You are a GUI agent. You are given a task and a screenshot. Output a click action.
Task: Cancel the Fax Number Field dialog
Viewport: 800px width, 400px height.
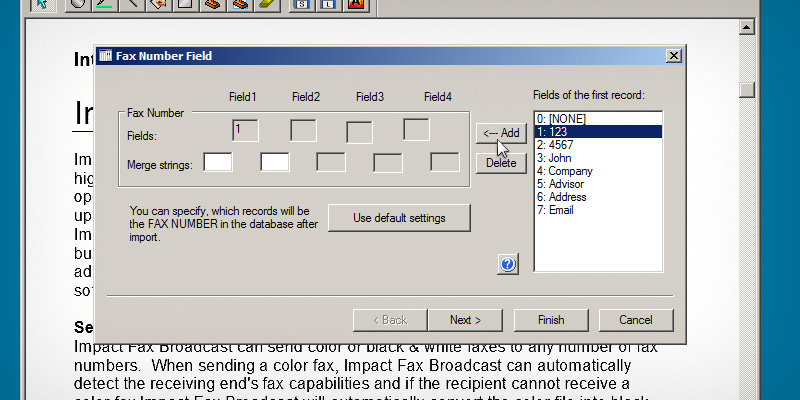[636, 320]
